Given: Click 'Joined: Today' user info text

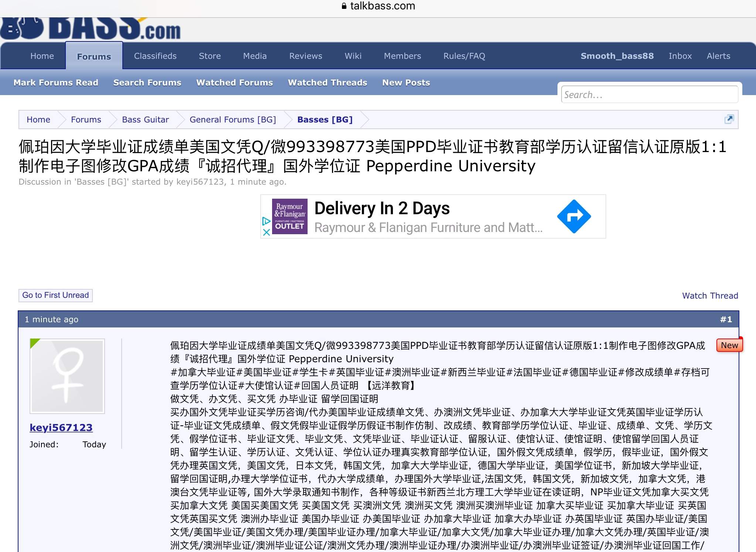Looking at the screenshot, I should pyautogui.click(x=68, y=444).
